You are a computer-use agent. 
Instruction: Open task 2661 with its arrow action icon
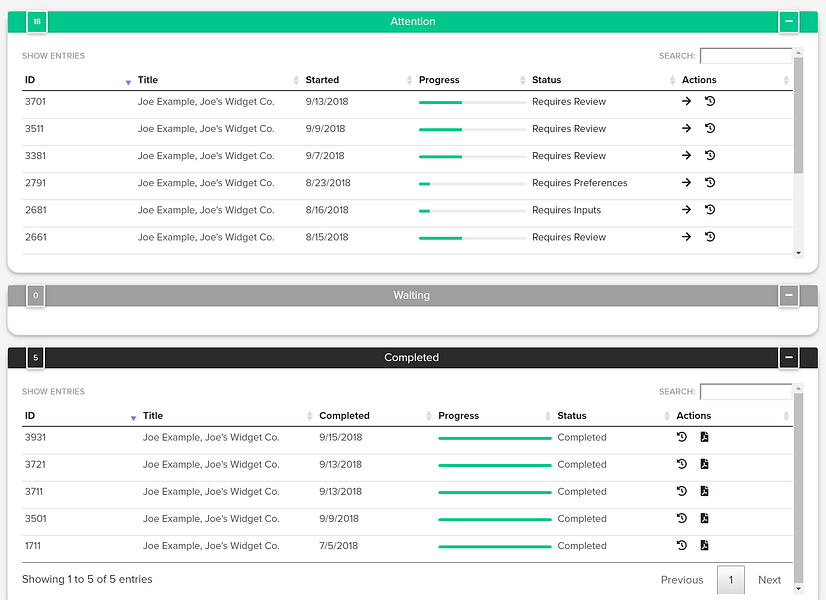coord(685,237)
